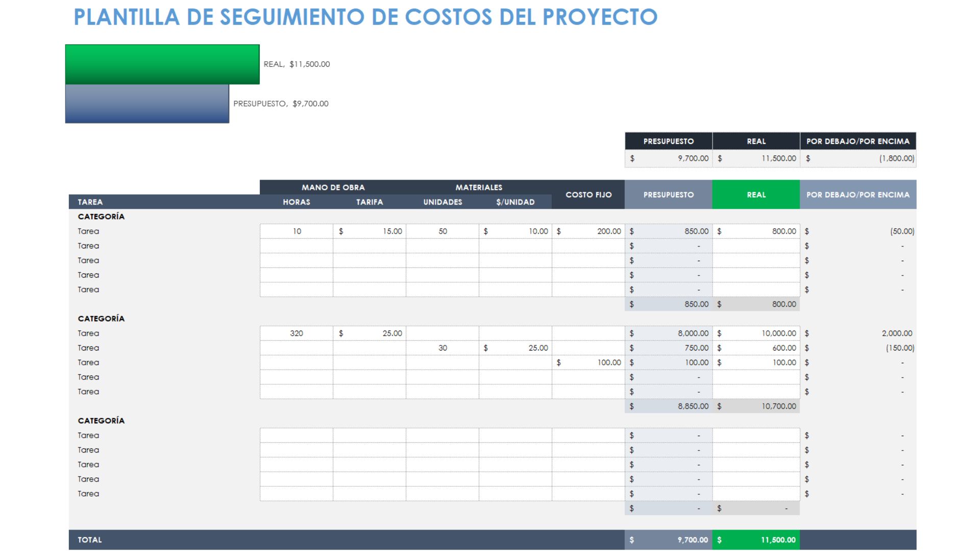
Task: Click the UNIDADES column header
Action: point(443,202)
